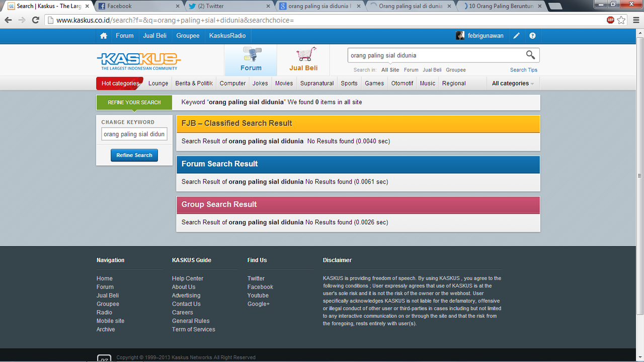Viewport: 644px width, 362px height.
Task: Click the main Kaskus search field
Action: 436,55
